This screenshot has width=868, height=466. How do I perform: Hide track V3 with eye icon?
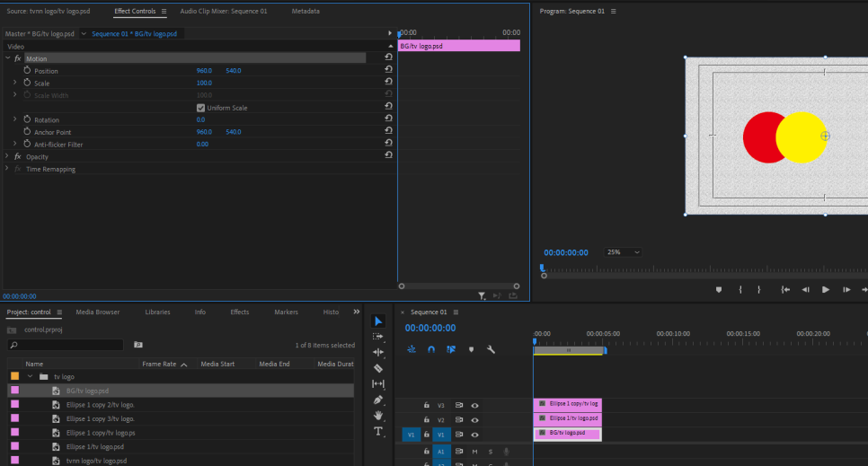(x=475, y=406)
